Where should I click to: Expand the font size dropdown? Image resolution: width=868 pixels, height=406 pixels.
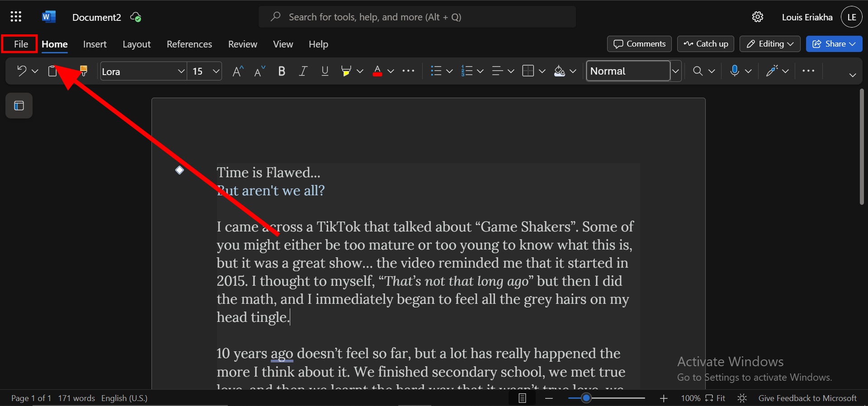tap(216, 71)
